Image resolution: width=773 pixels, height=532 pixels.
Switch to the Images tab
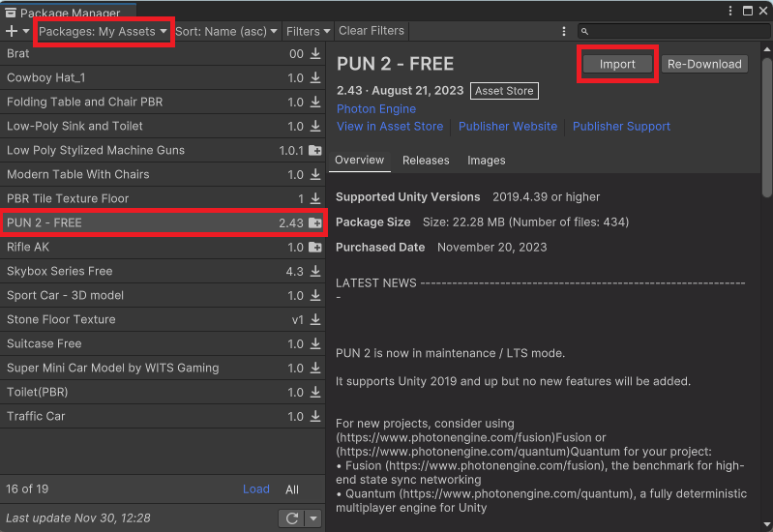486,161
